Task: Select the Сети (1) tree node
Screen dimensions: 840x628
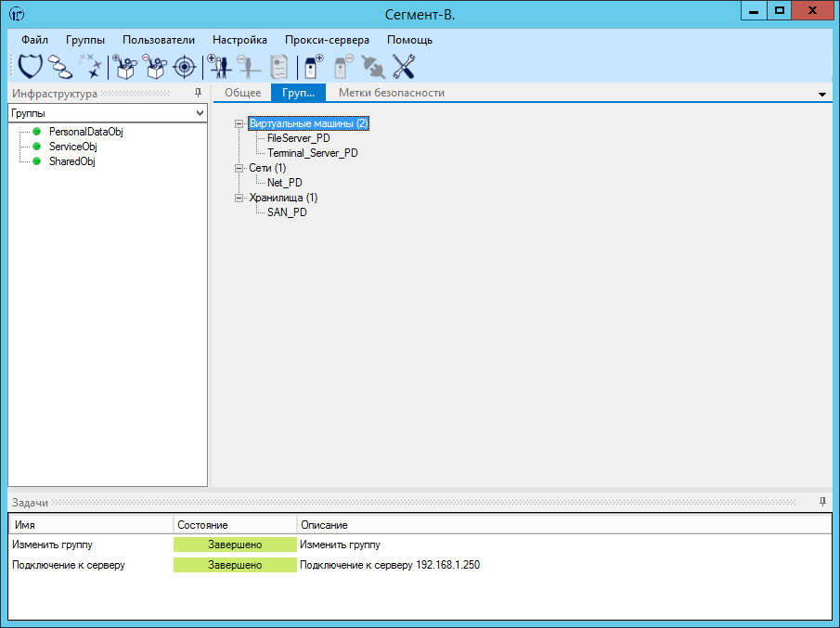Action: tap(267, 168)
